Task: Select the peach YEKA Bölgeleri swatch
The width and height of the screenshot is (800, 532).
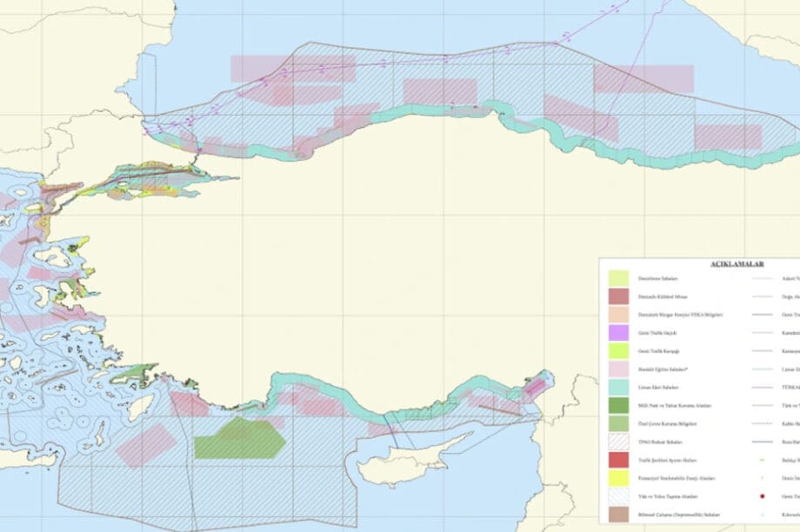Action: [618, 315]
